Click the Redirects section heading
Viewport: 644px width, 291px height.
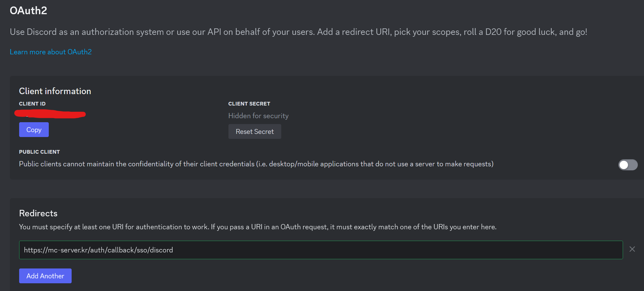pyautogui.click(x=38, y=213)
